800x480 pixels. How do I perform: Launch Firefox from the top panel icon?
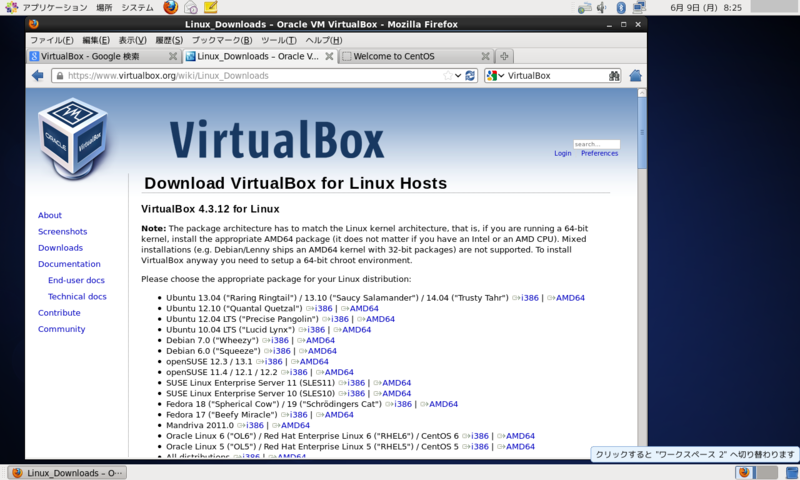coord(171,7)
